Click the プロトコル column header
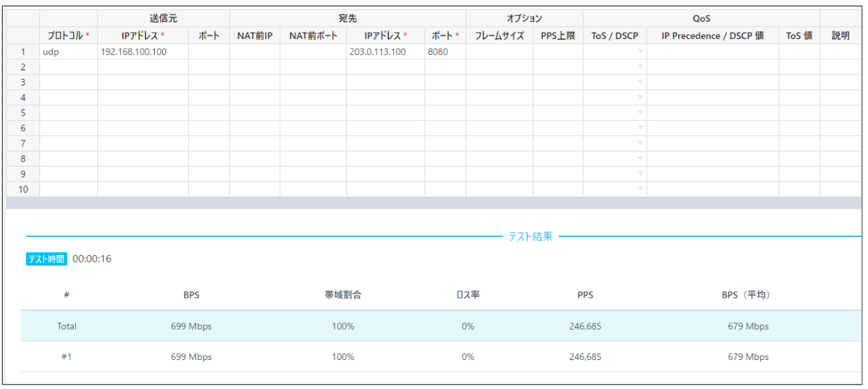This screenshot has height=389, width=868. pyautogui.click(x=68, y=35)
